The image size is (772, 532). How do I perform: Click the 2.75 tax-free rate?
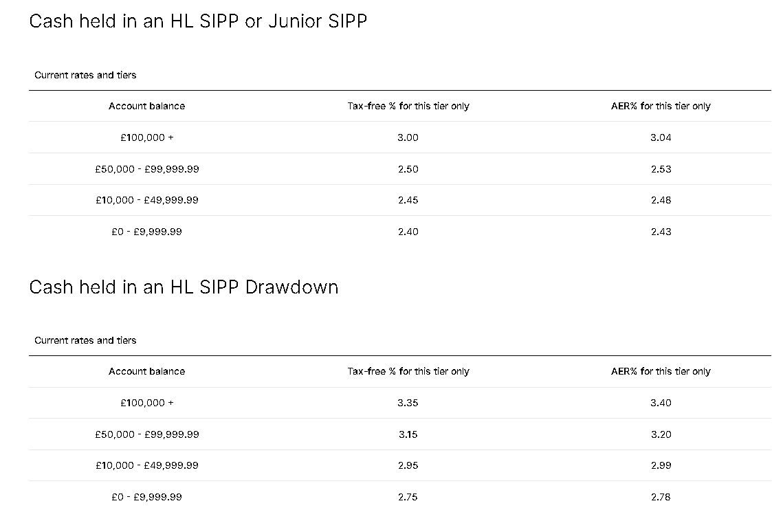click(408, 497)
